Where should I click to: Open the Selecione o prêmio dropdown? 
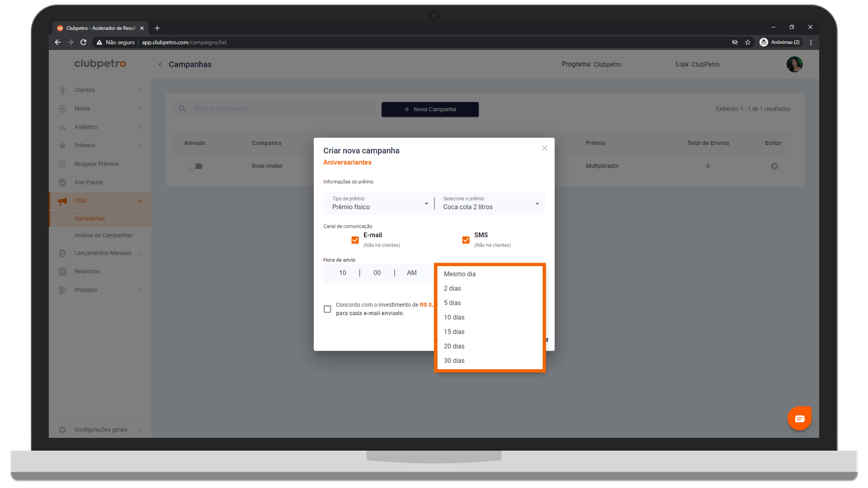(491, 203)
